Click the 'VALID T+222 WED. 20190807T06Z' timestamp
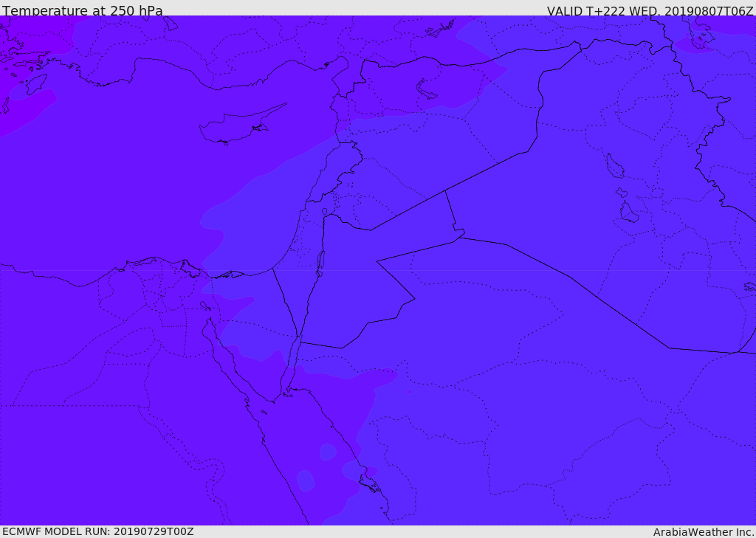The image size is (756, 538). [650, 10]
